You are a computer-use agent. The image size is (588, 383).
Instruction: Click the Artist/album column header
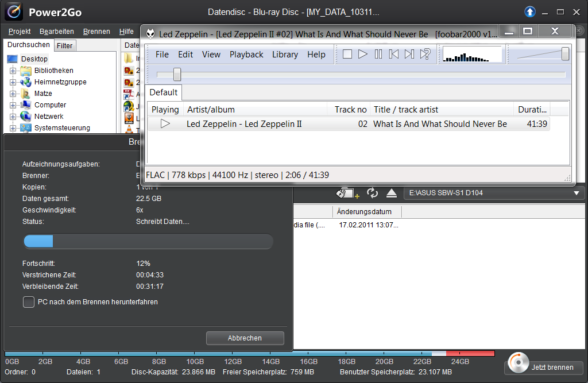[x=255, y=110]
